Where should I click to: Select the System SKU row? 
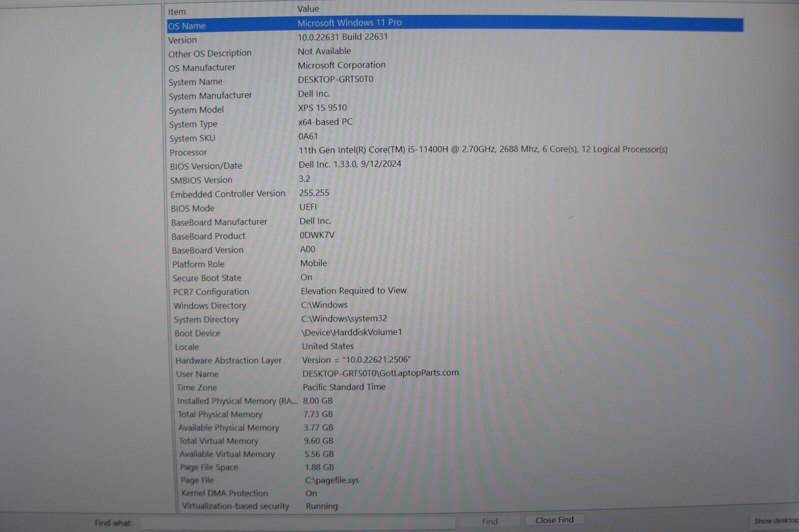click(x=225, y=137)
